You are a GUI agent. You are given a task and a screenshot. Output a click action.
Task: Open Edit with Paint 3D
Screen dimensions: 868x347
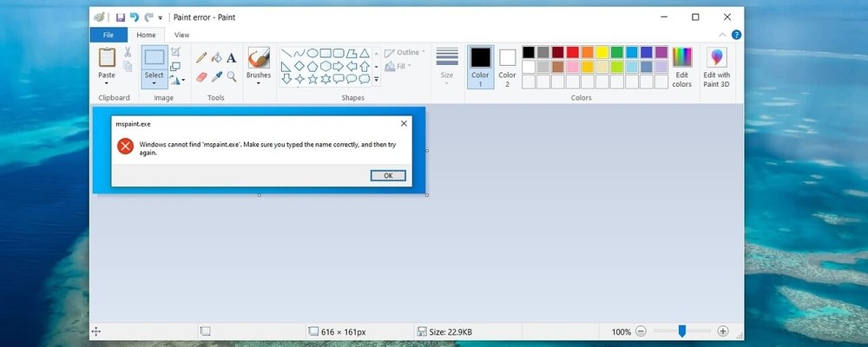(717, 68)
